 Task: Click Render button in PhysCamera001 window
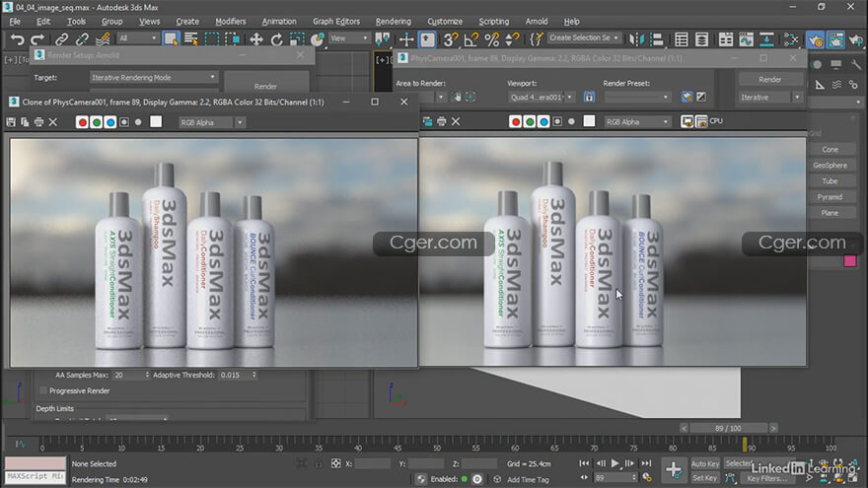pos(770,79)
